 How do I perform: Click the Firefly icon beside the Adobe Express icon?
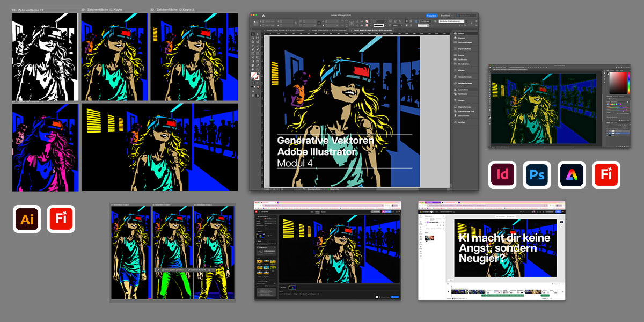point(606,175)
